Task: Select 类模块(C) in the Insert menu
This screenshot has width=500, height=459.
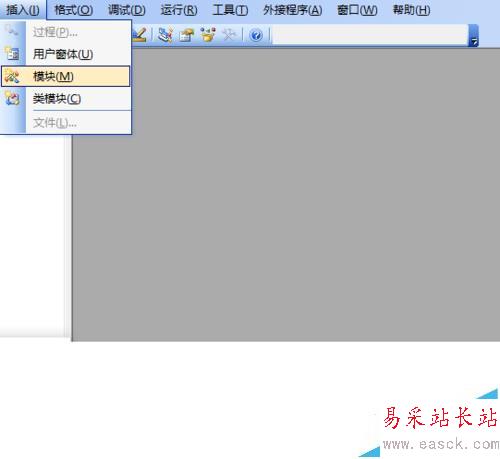Action: click(x=66, y=99)
